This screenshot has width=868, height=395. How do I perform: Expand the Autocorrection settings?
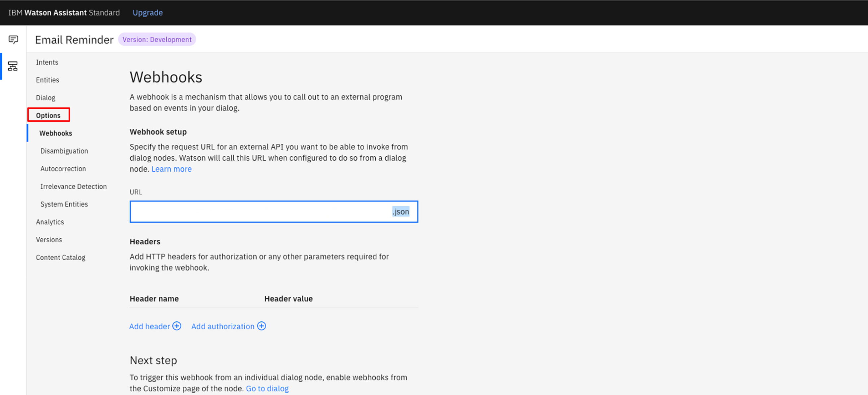63,168
